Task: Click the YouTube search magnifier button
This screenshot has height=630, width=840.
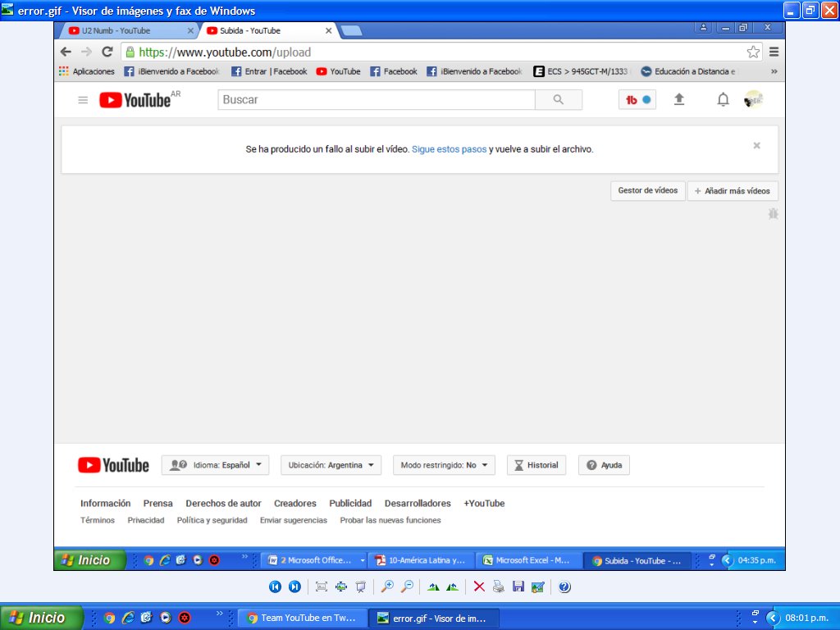Action: [x=558, y=99]
